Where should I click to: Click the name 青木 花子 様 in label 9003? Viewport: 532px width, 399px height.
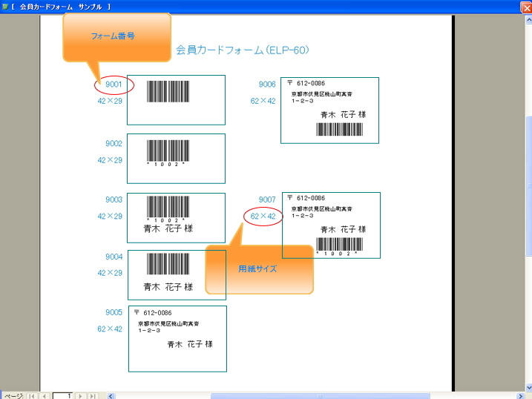point(168,228)
